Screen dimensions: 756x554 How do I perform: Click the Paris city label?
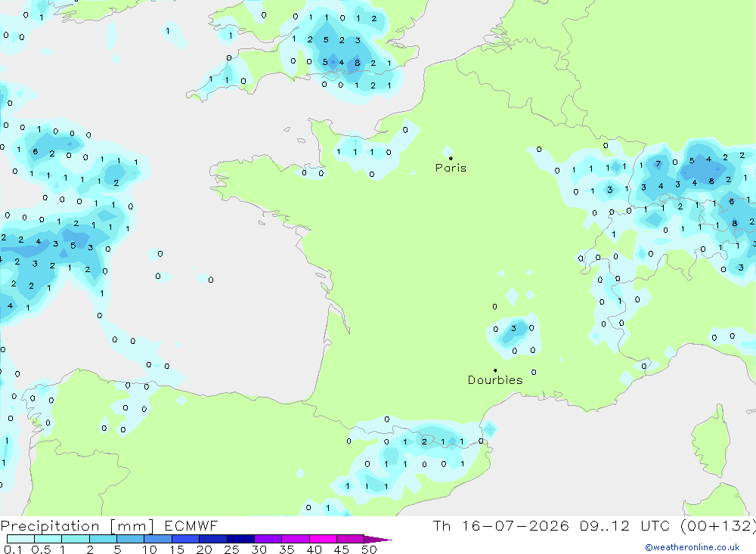tap(451, 168)
